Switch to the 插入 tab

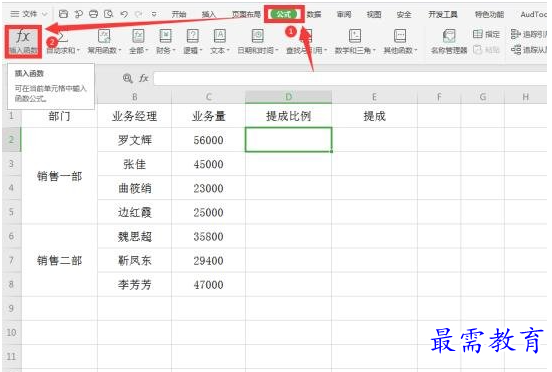[208, 14]
